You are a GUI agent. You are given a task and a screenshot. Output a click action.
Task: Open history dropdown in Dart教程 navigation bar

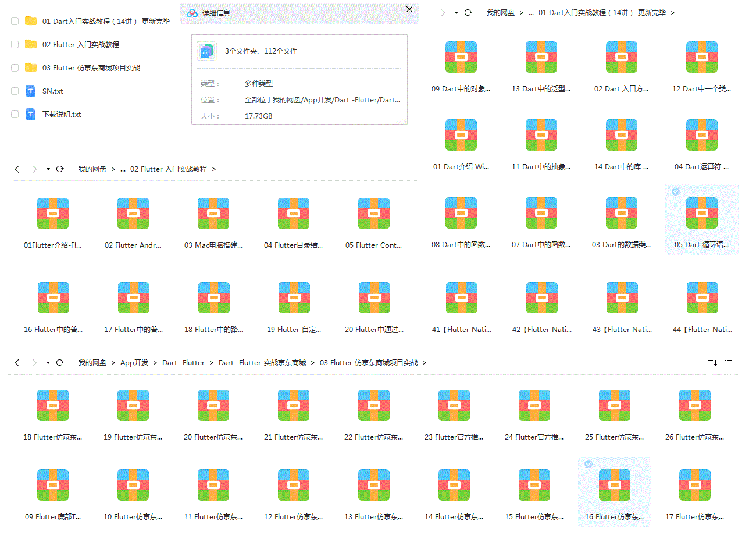[x=456, y=12]
